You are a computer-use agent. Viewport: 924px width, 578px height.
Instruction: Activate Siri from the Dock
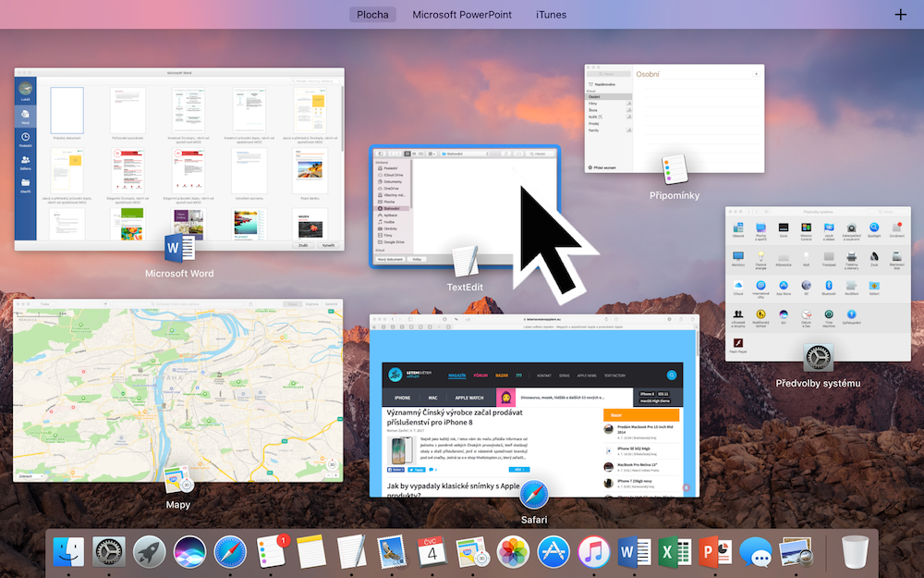click(189, 552)
